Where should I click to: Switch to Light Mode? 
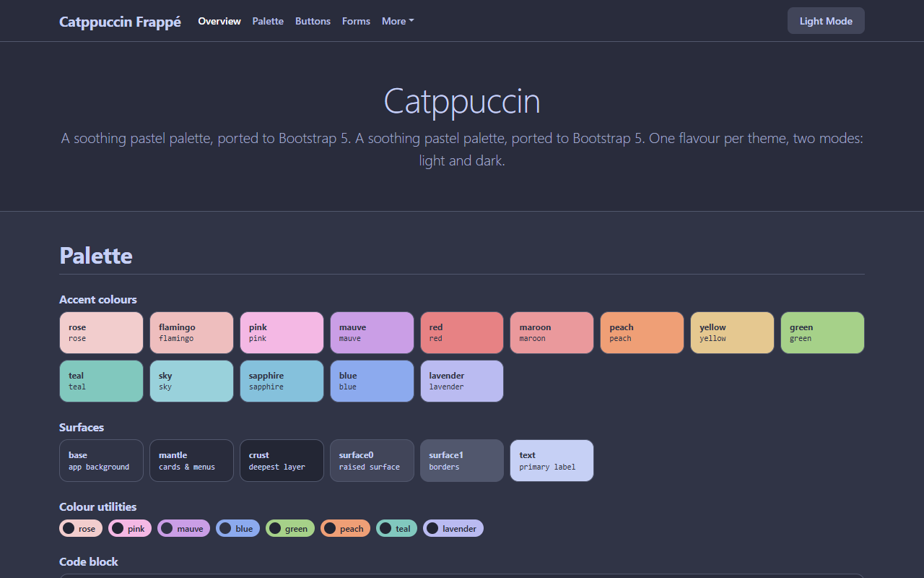pos(826,21)
